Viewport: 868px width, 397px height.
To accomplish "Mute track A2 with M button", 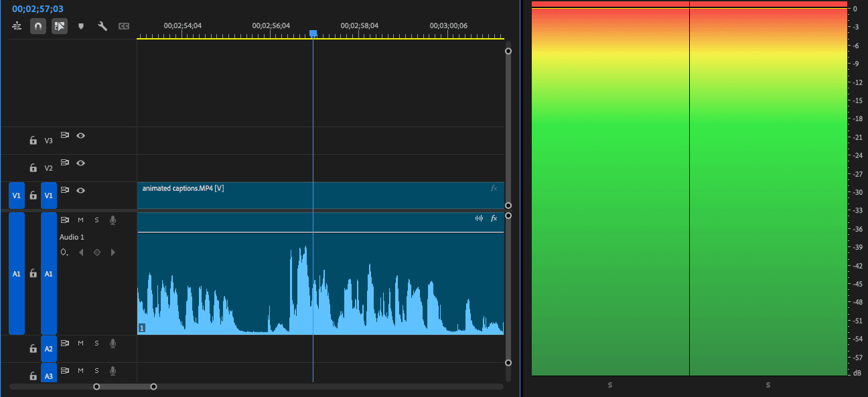I will (80, 343).
